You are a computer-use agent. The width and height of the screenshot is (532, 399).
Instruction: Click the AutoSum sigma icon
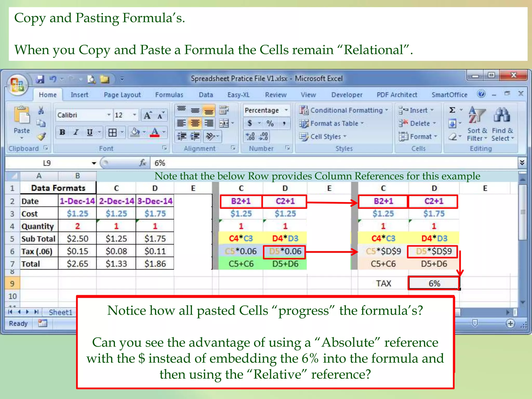452,110
